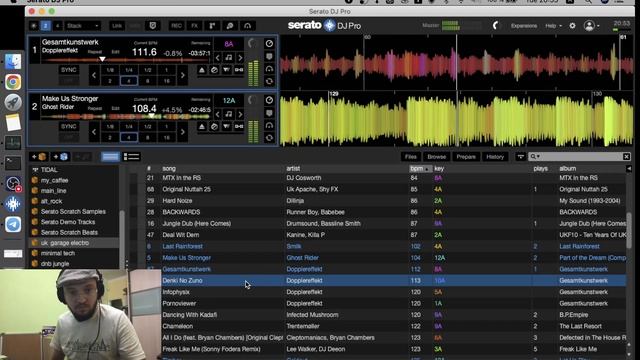Screen dimensions: 640x360
Task: Enable SYNC on deck 1
Action: tap(69, 70)
